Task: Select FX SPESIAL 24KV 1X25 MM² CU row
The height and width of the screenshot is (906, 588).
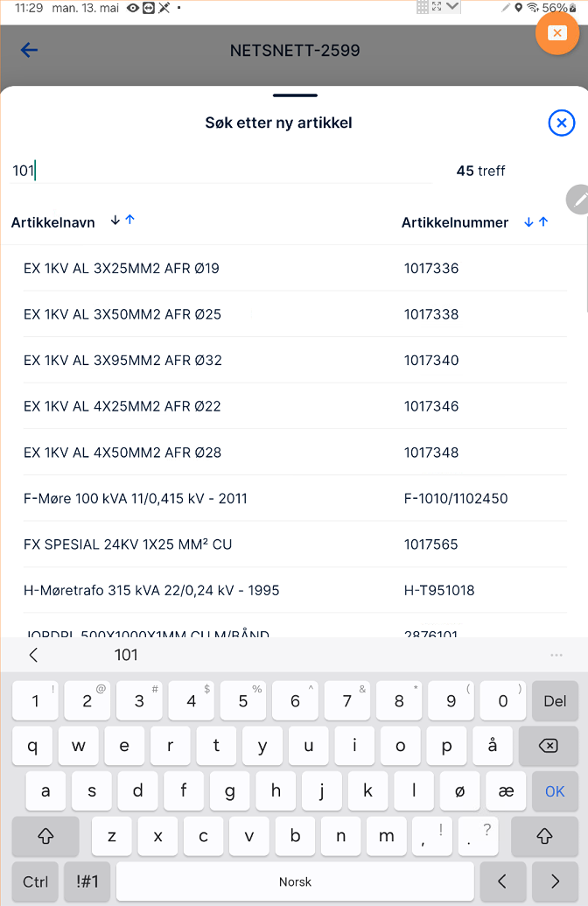Action: point(128,544)
